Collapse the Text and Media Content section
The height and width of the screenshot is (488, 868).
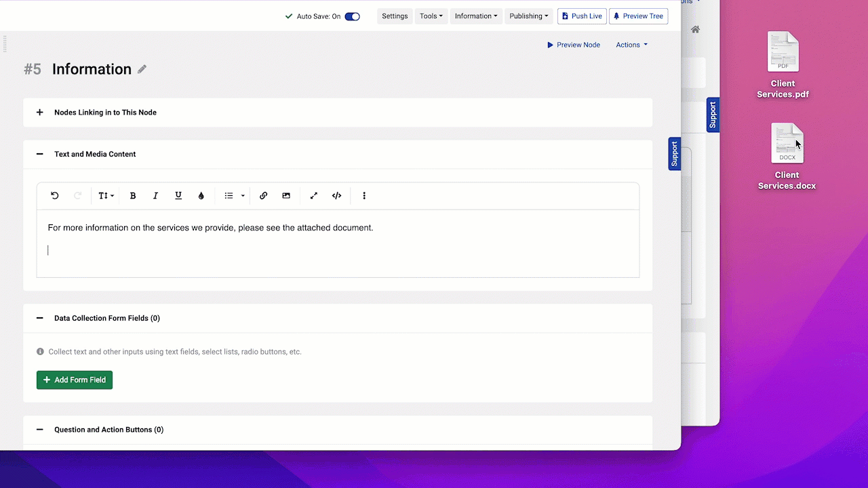click(x=40, y=154)
